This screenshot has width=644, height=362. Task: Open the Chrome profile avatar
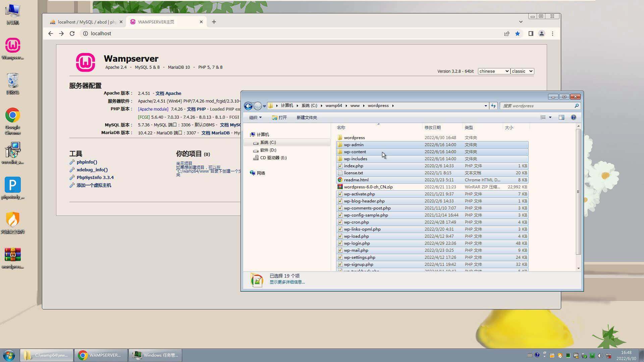541,34
